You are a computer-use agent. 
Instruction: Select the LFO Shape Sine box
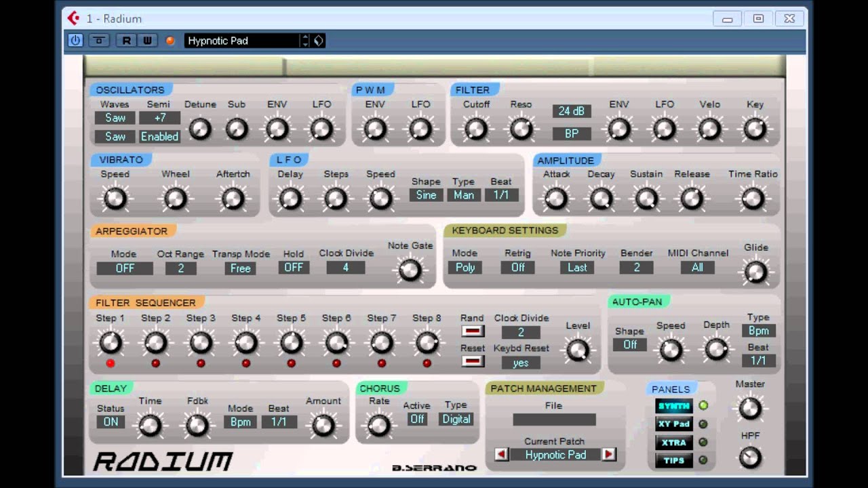(x=426, y=195)
